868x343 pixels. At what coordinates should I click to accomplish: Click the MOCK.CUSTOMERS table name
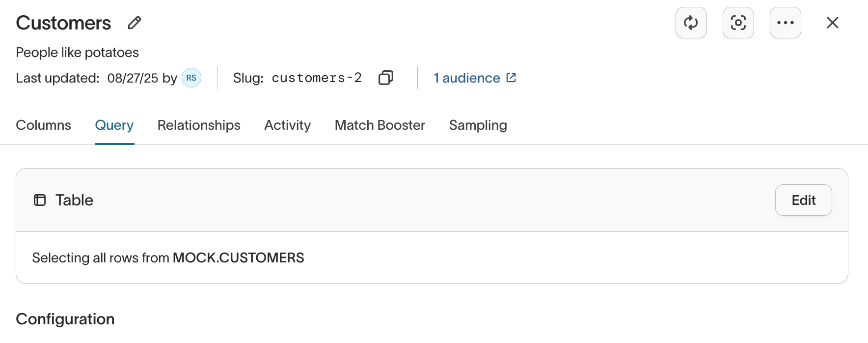tap(238, 258)
